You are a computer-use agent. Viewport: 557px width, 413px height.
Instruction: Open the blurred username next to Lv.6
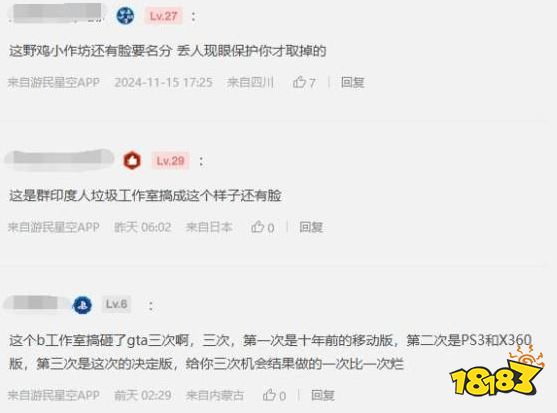point(36,304)
